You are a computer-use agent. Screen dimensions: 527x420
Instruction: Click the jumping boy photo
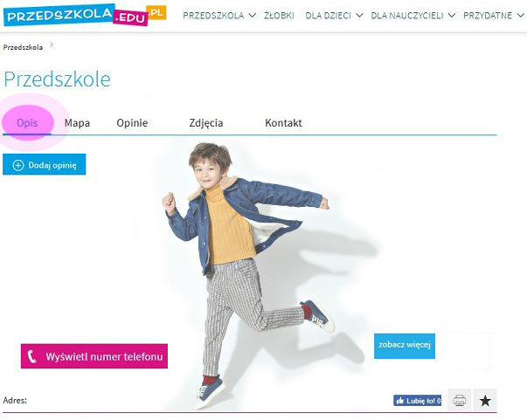click(x=247, y=275)
